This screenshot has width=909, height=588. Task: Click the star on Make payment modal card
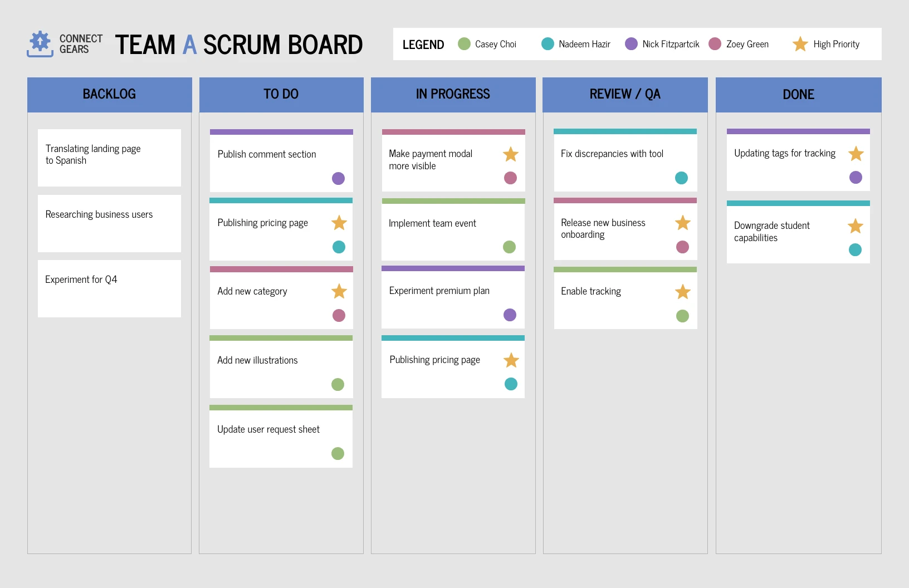[511, 154]
